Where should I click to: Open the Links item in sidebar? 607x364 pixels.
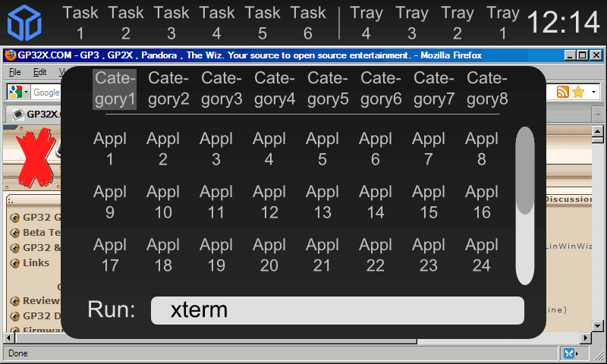pyautogui.click(x=36, y=262)
